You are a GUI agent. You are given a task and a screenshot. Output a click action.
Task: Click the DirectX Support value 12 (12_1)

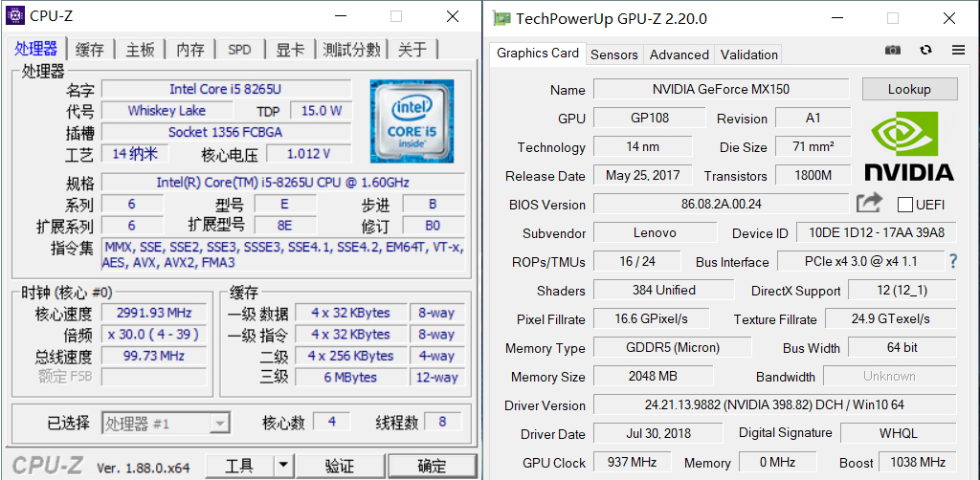pos(902,291)
